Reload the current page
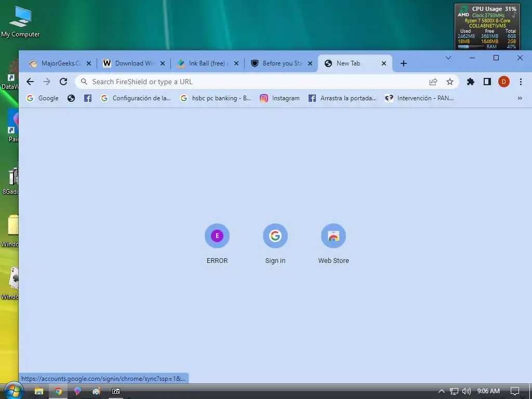 tap(63, 82)
